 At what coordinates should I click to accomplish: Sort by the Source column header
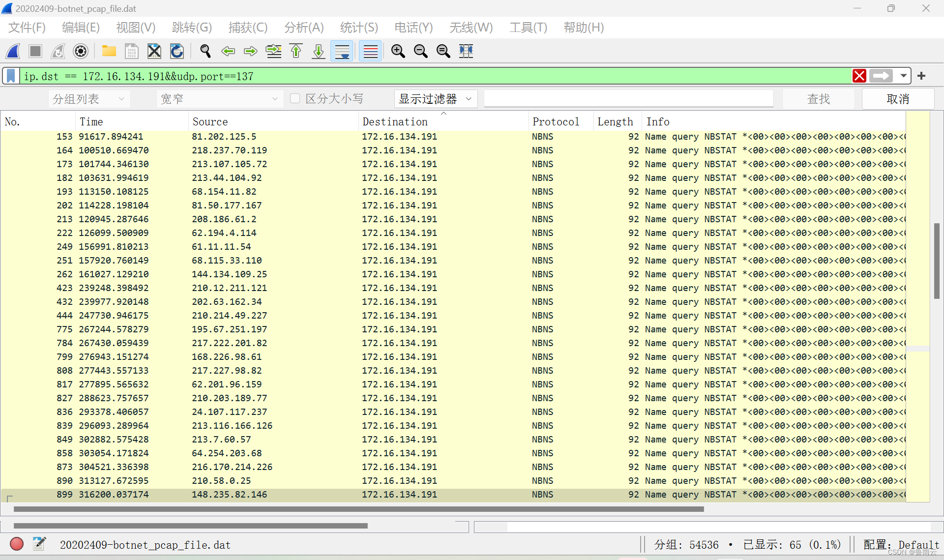tap(273, 121)
